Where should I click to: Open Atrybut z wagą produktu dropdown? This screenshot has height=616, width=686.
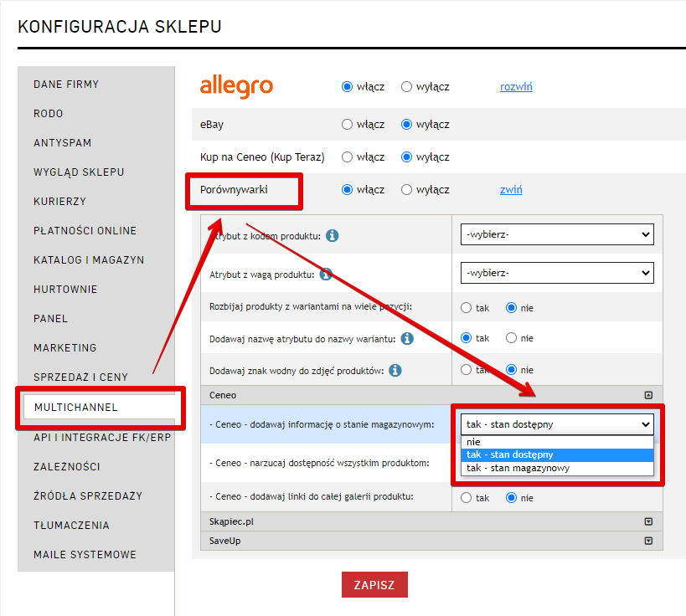pyautogui.click(x=557, y=273)
